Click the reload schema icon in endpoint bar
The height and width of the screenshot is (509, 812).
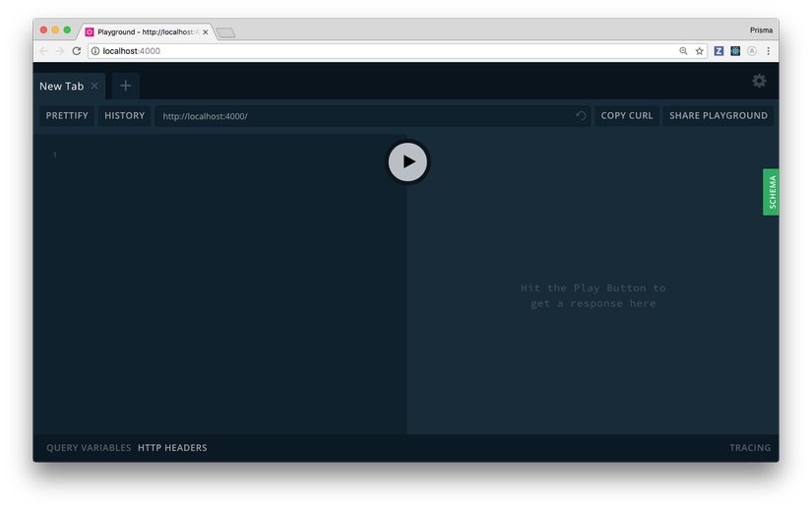click(581, 116)
